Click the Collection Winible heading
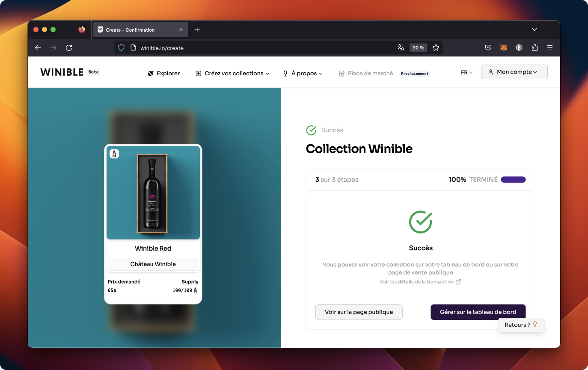 pos(359,149)
